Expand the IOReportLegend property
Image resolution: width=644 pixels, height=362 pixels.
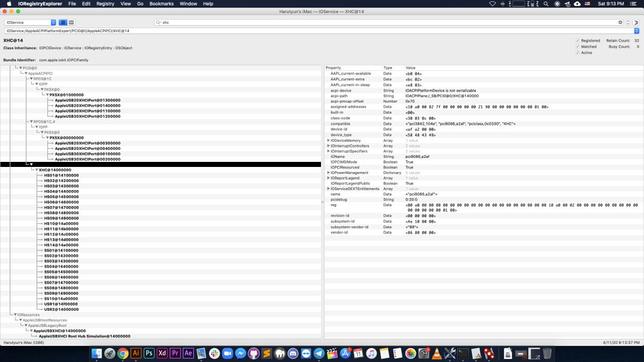click(x=329, y=178)
